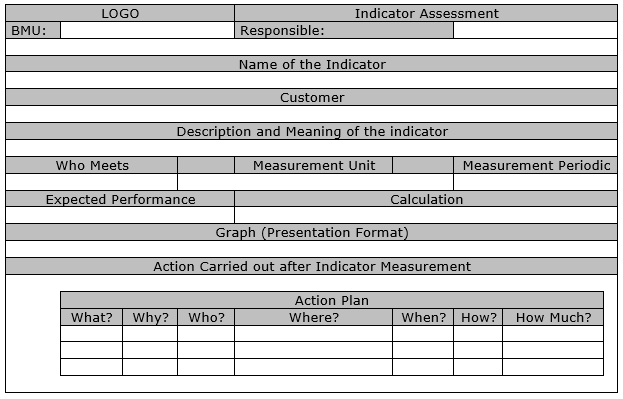Viewport: 623px width, 399px height.
Task: Click the empty cell under Expected Performance
Action: pyautogui.click(x=120, y=215)
